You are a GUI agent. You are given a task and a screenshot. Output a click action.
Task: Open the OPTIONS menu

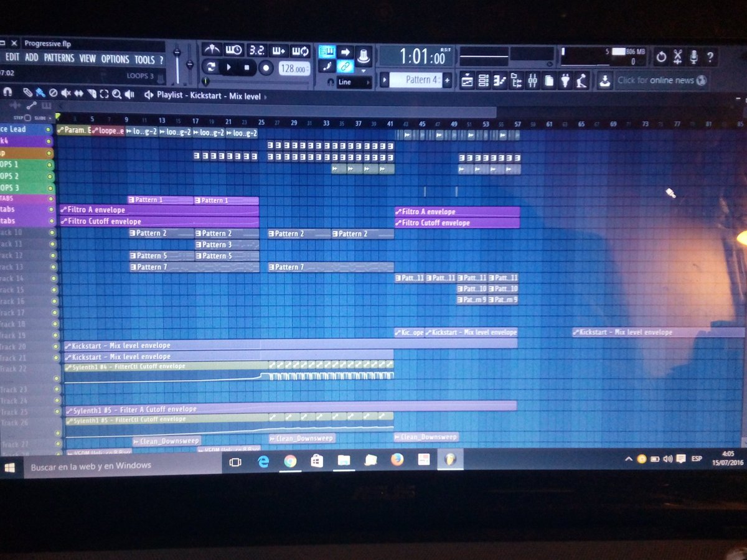115,59
